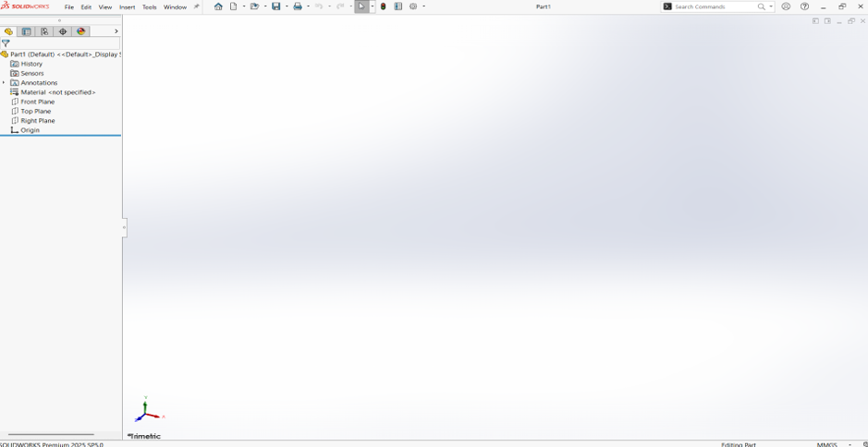Select the Front Plane tree item
Image resolution: width=868 pixels, height=447 pixels.
[32, 102]
